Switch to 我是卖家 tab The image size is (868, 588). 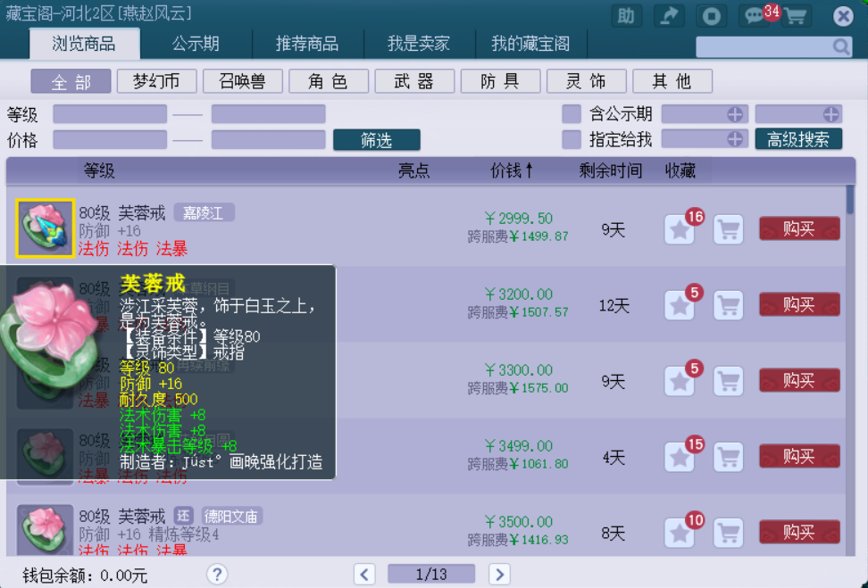419,44
